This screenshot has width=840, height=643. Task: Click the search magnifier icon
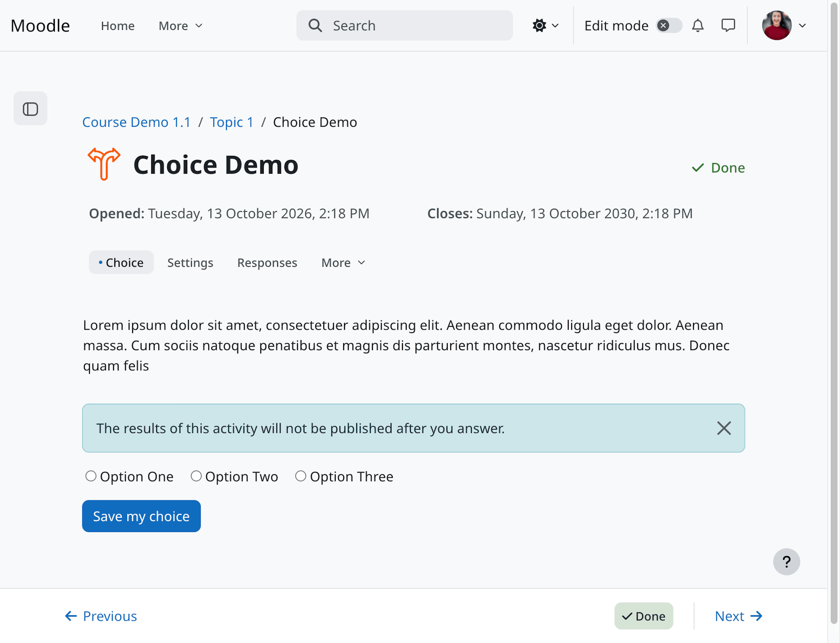(x=315, y=26)
